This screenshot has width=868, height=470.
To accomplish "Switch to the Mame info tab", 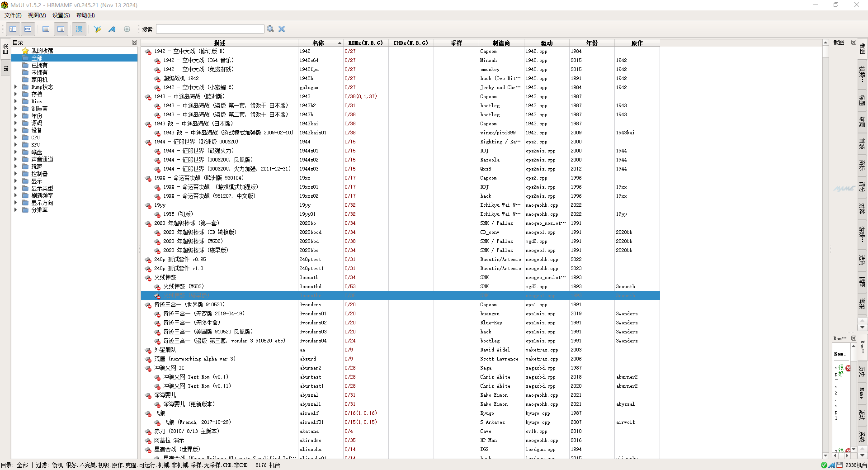I will tap(862, 393).
